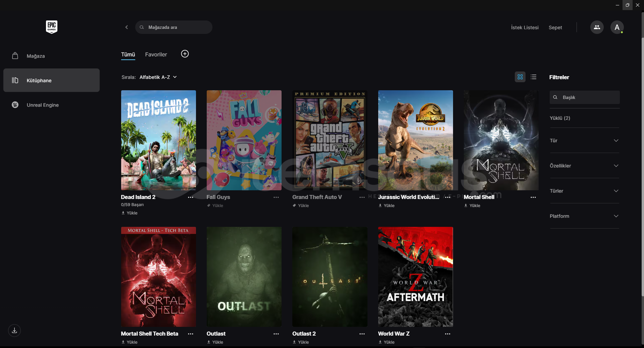Open the İstek Listesi wishlist link

point(525,28)
